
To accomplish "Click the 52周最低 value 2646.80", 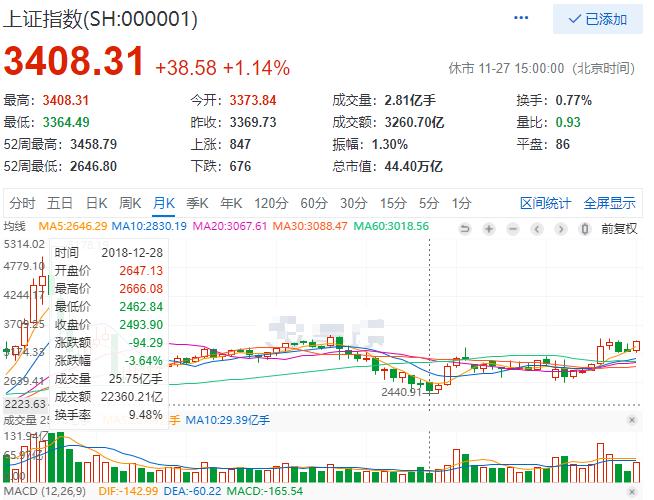I will click(x=93, y=166).
